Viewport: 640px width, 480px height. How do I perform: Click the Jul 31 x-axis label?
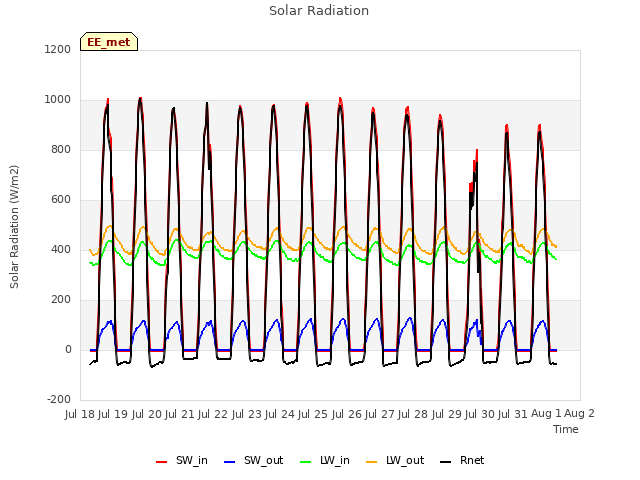[x=513, y=414]
